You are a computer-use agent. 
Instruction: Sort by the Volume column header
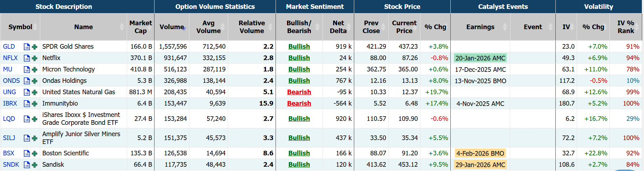(172, 27)
